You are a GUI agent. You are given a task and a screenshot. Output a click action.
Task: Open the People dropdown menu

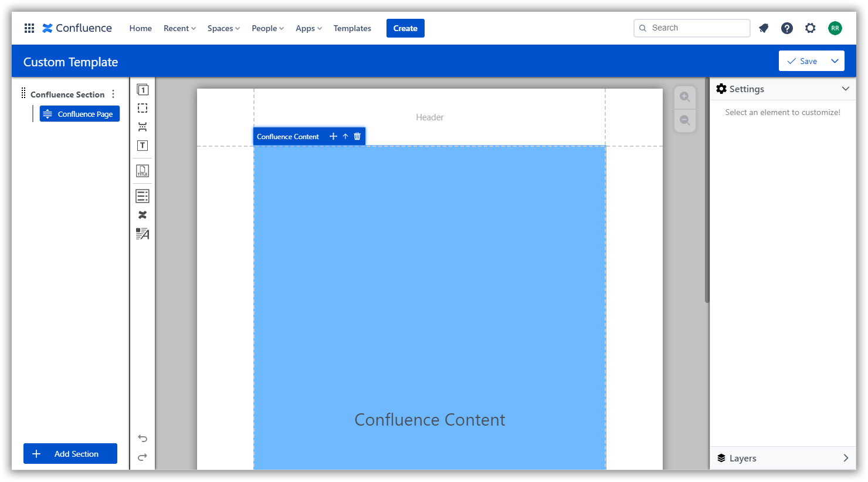pyautogui.click(x=267, y=28)
